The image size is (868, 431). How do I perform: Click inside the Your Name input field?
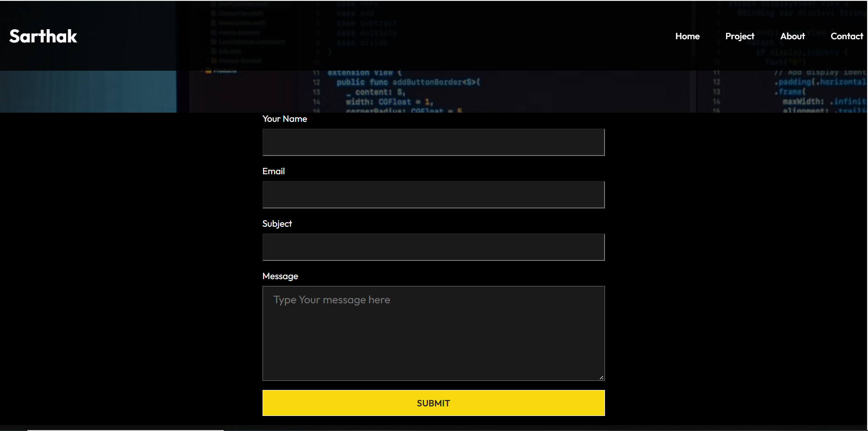(x=433, y=142)
